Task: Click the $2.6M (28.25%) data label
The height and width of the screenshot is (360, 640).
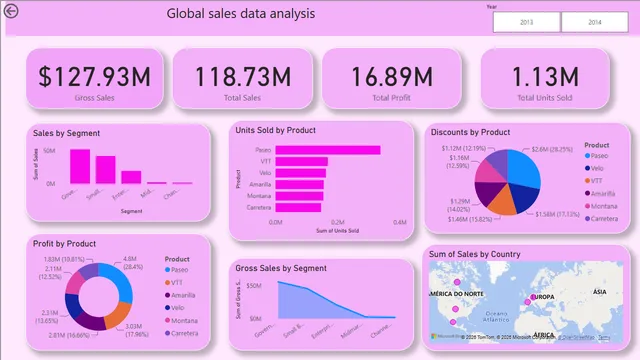Action: coord(552,149)
